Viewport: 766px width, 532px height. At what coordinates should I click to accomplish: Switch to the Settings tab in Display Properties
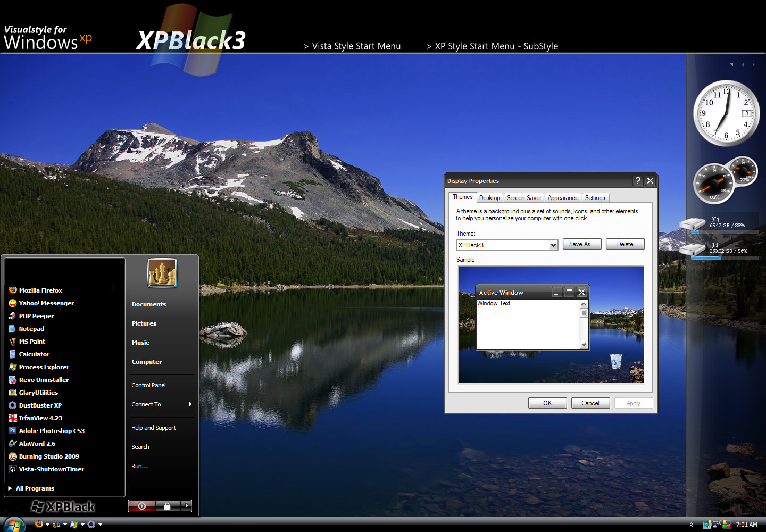click(595, 198)
